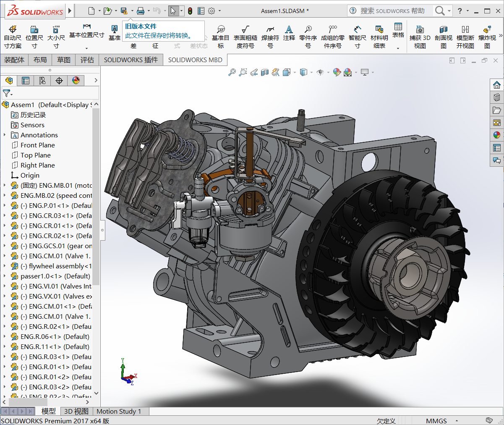Open File Explorer folder task pane icon

(x=497, y=110)
